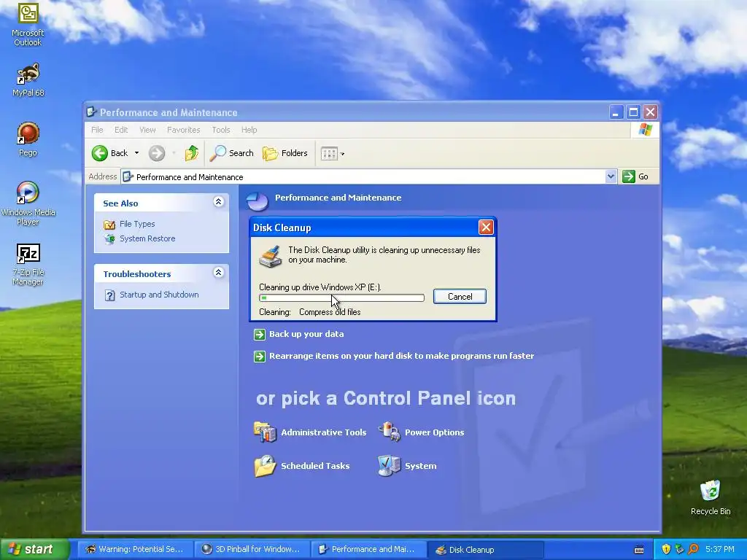Screen dimensions: 747x560
Task: Switch to Disk Cleanup taskbar item
Action: (x=485, y=550)
